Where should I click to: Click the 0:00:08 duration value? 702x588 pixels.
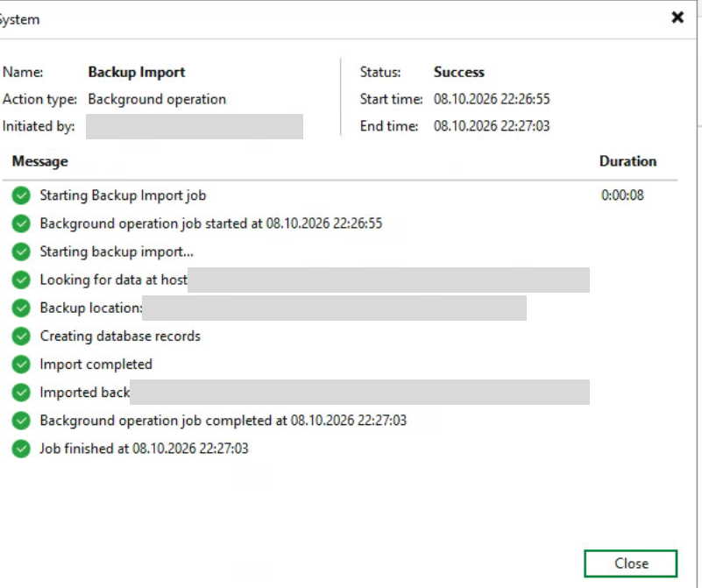pos(622,195)
